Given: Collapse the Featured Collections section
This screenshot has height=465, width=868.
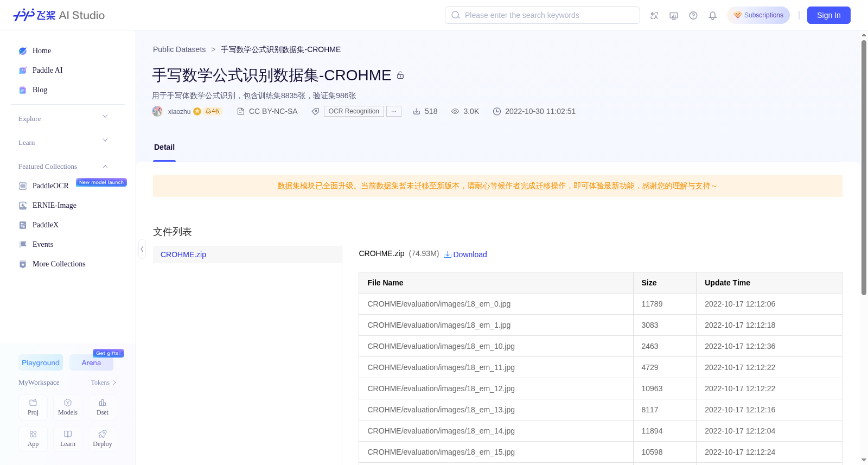Looking at the screenshot, I should click(105, 167).
